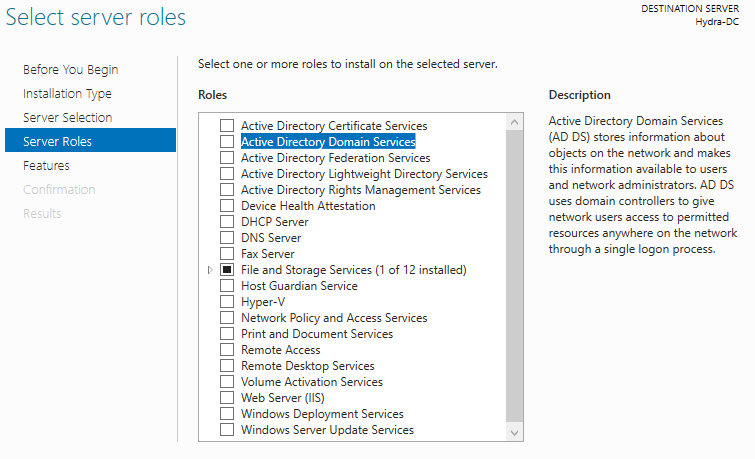Open the Features step
755x459 pixels.
coord(46,166)
